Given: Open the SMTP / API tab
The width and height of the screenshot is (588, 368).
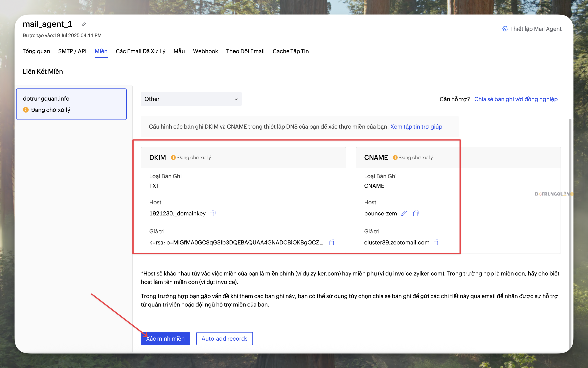Looking at the screenshot, I should (72, 51).
